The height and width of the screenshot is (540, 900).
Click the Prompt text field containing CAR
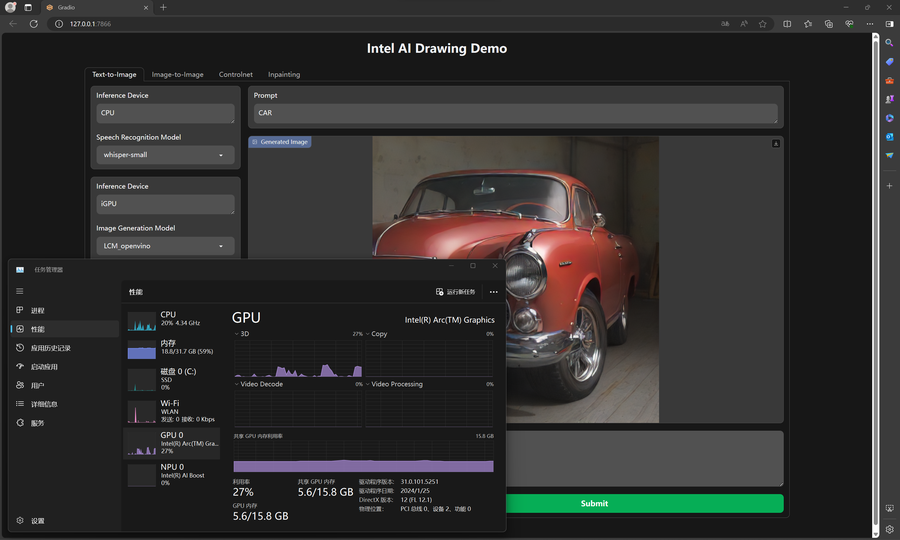click(515, 113)
